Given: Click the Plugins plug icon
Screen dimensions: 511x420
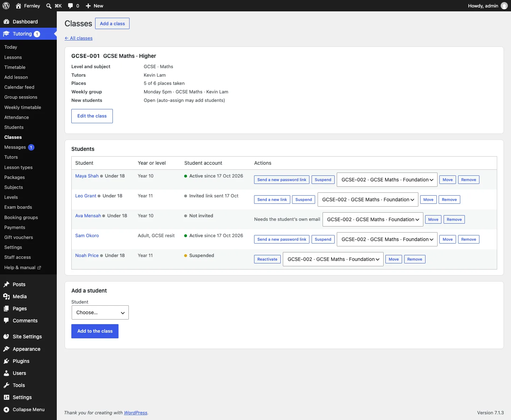Looking at the screenshot, I should pos(6,361).
